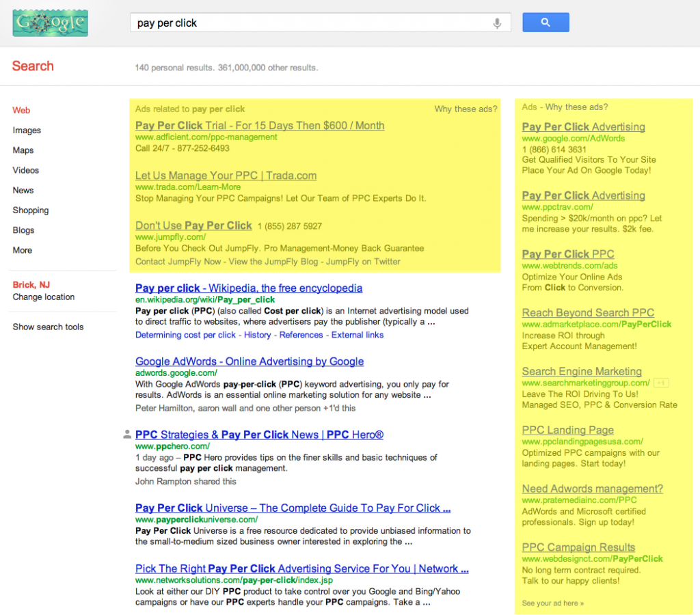Click the Wikipedia 'History' sitelink
Viewport: 700px width, 615px height.
(x=258, y=335)
